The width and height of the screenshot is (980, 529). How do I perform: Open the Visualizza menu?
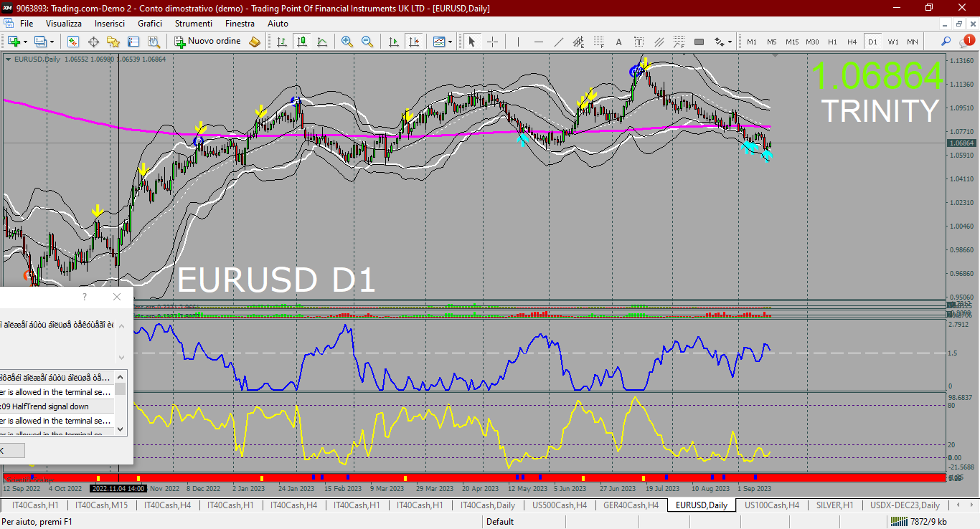click(x=64, y=24)
